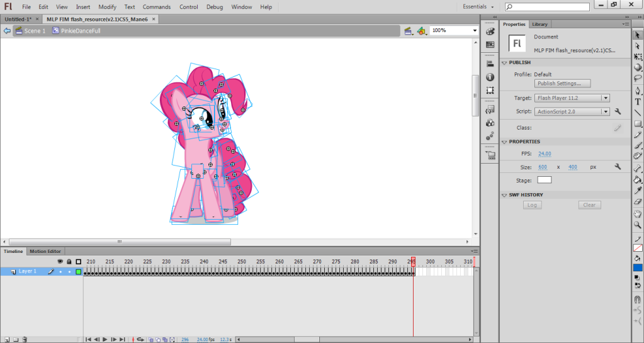644x343 pixels.
Task: Click the ActionScript settings wrench icon
Action: click(618, 111)
